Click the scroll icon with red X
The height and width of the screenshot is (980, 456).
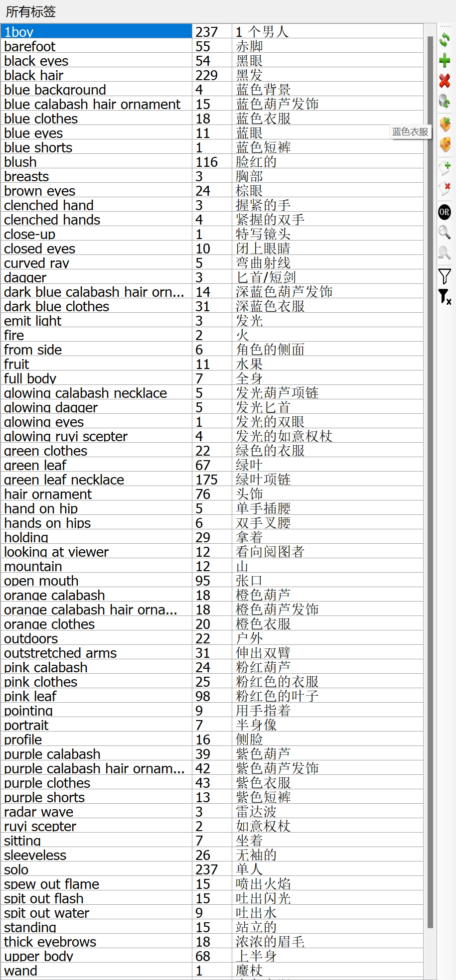[445, 188]
